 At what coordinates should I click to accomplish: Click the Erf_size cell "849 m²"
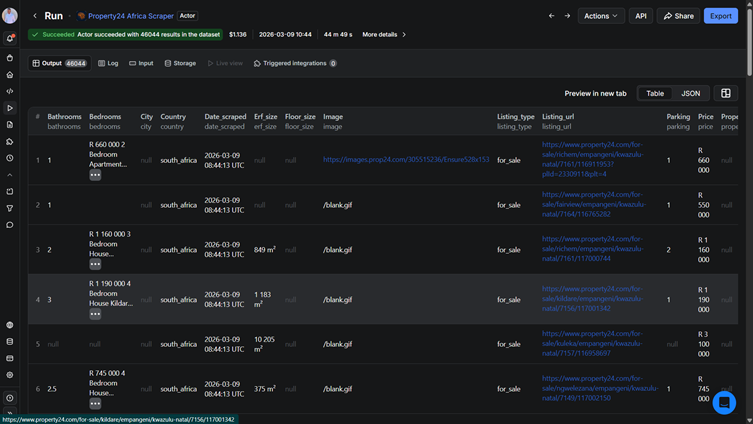tap(265, 250)
